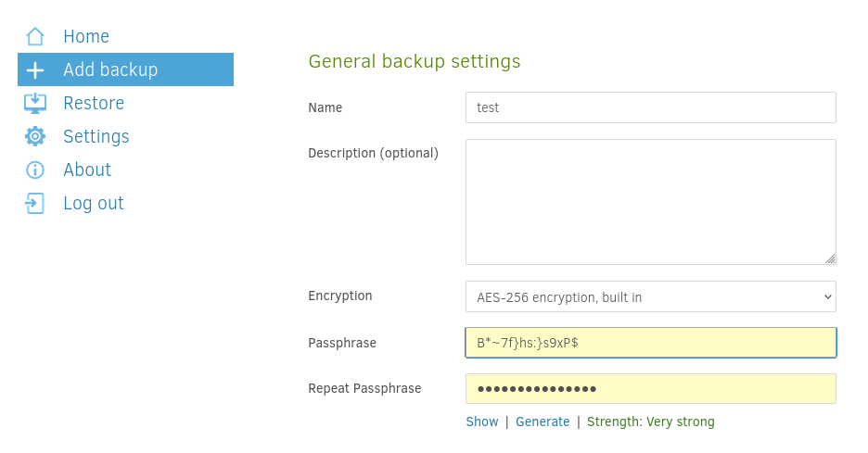Click the Home house icon
The height and width of the screenshot is (453, 868).
point(35,37)
